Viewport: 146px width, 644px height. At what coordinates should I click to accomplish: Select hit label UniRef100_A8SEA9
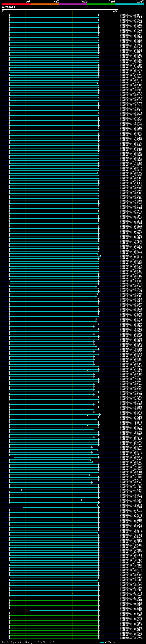point(131,218)
